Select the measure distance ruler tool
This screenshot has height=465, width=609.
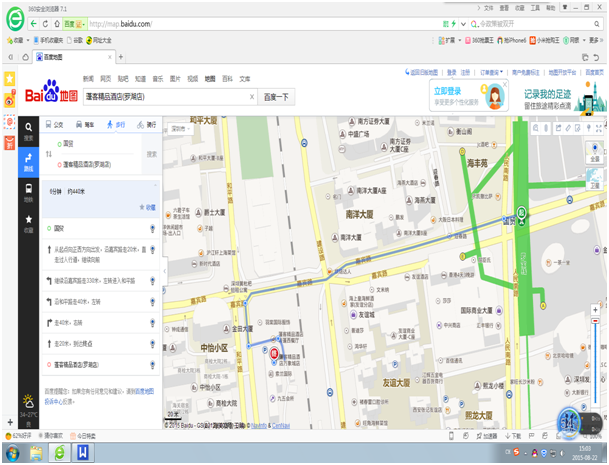[x=568, y=128]
